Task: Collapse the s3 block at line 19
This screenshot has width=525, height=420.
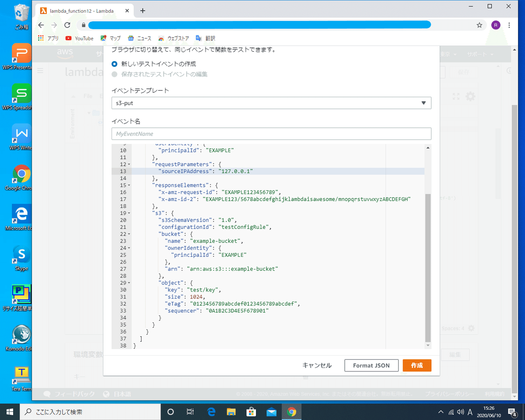Action: click(129, 213)
